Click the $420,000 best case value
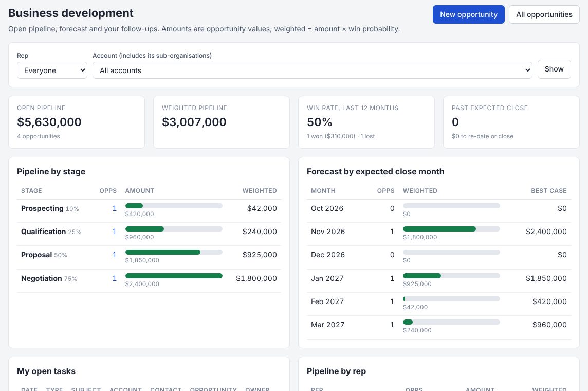 549,301
